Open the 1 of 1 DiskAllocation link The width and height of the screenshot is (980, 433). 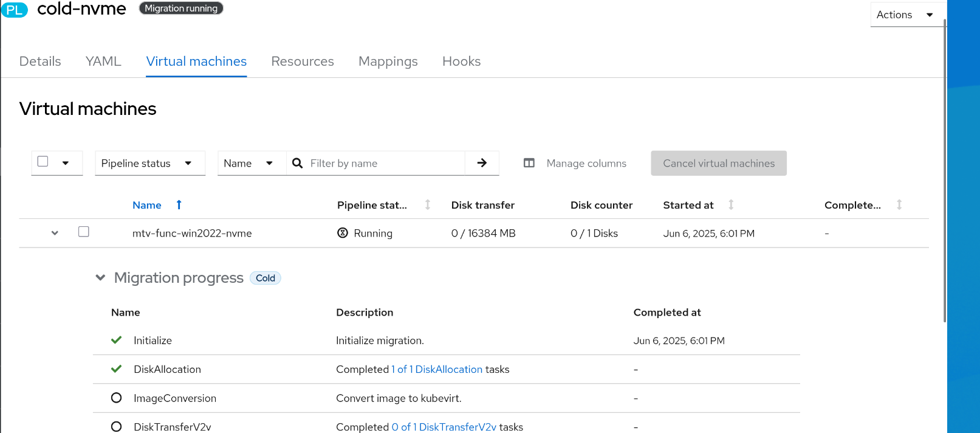coord(437,369)
